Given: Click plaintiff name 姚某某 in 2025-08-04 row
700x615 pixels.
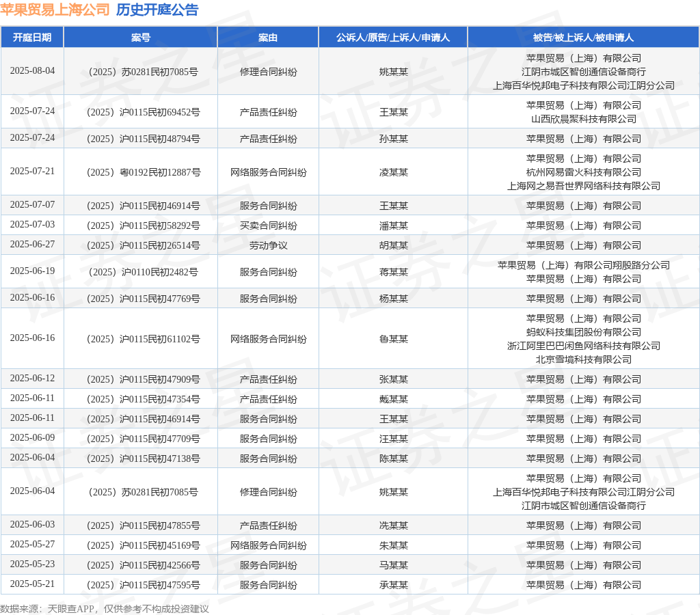Looking at the screenshot, I should coord(393,72).
